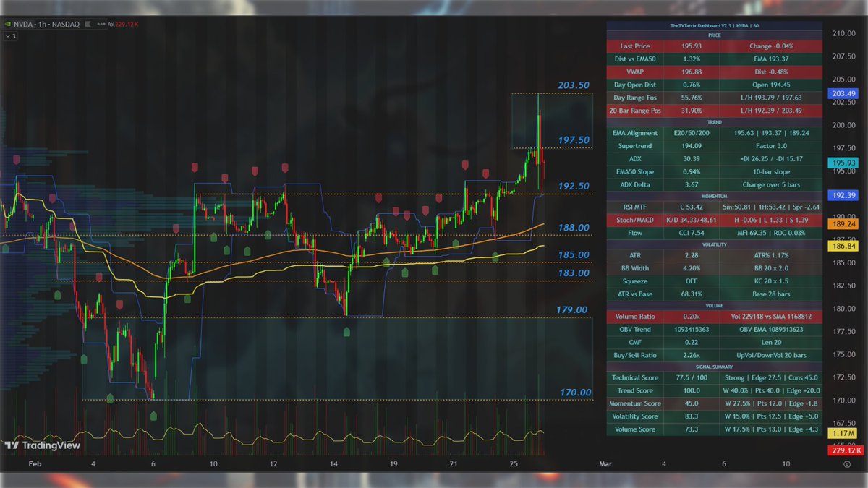Select the 197.50 price level label
This screenshot has height=488, width=868.
tap(574, 140)
